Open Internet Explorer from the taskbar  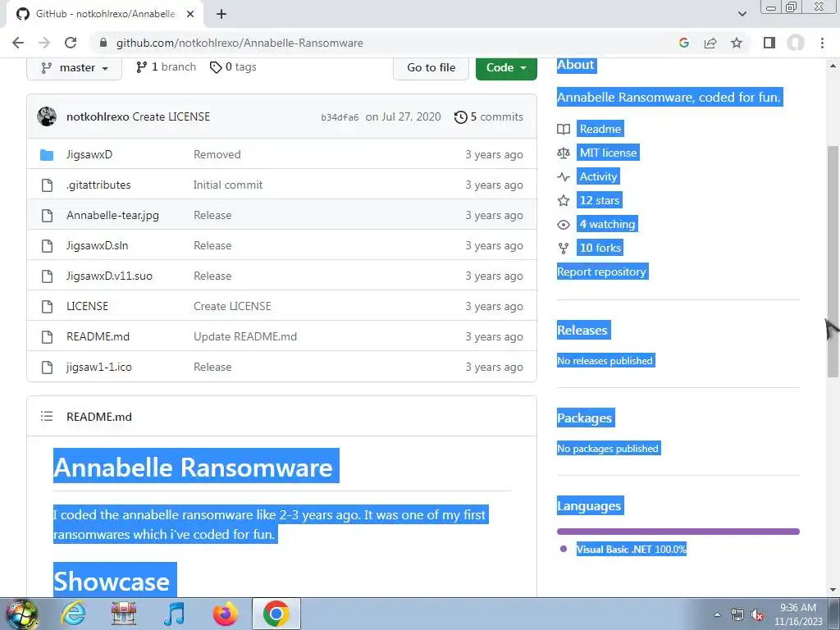[x=73, y=614]
